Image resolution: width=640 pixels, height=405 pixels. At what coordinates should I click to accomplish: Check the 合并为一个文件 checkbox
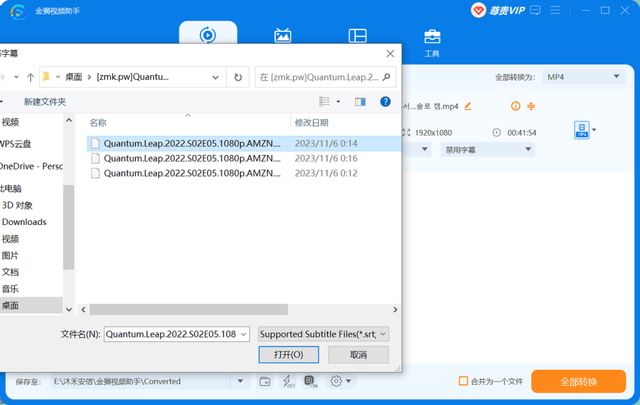[463, 381]
